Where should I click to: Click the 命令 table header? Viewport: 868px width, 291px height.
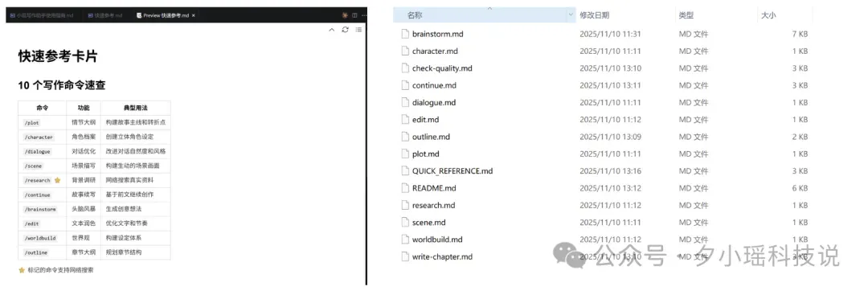pyautogui.click(x=42, y=108)
